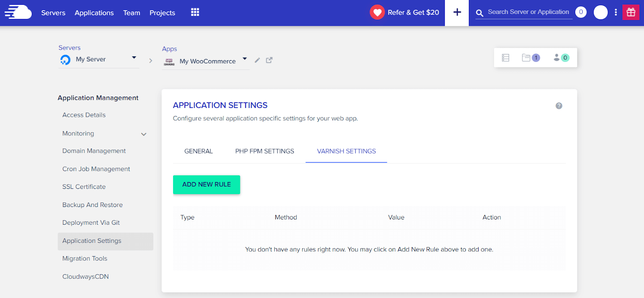Click the breadcrumb chevron after My Server
Screen dimensions: 644x298
pyautogui.click(x=151, y=61)
